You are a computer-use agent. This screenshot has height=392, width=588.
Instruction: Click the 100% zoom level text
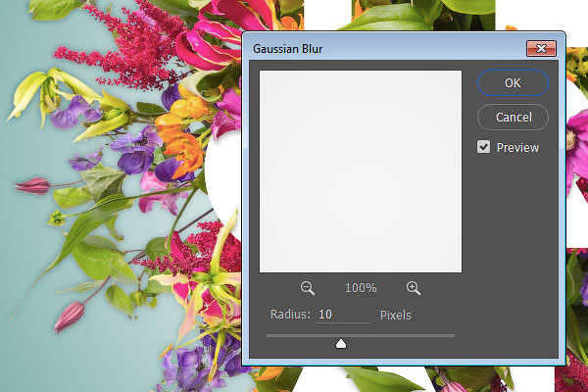click(x=361, y=288)
